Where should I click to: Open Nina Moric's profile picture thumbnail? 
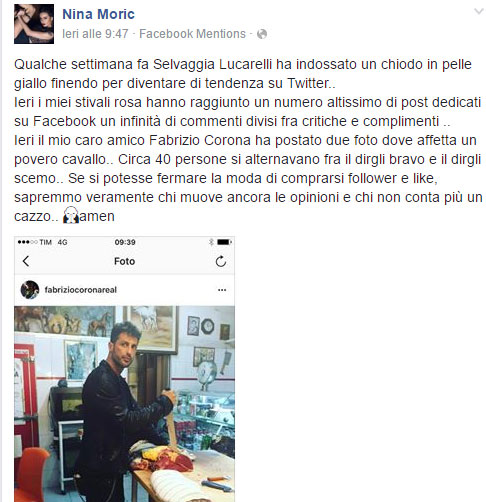tap(34, 24)
